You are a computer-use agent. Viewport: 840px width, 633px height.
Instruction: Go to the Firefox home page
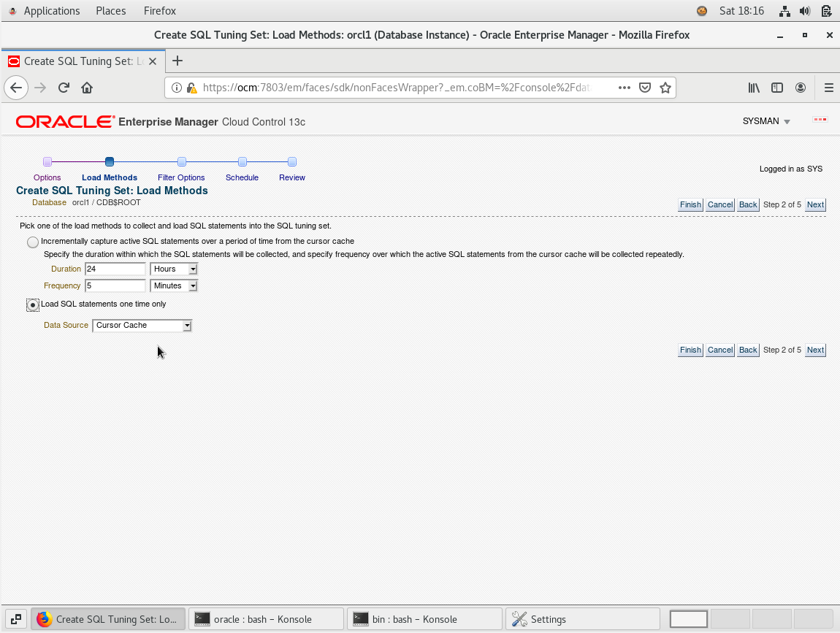click(x=87, y=88)
